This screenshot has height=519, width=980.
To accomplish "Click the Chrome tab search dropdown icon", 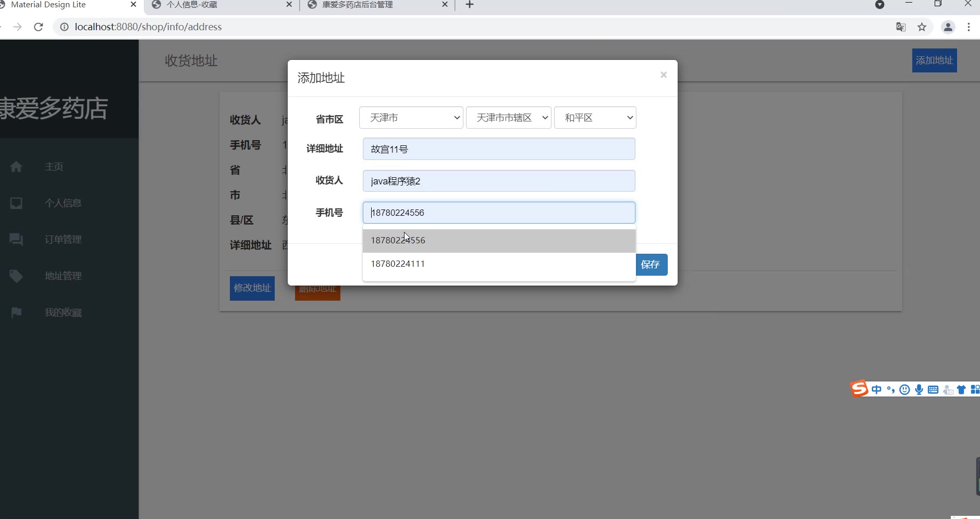I will (880, 5).
